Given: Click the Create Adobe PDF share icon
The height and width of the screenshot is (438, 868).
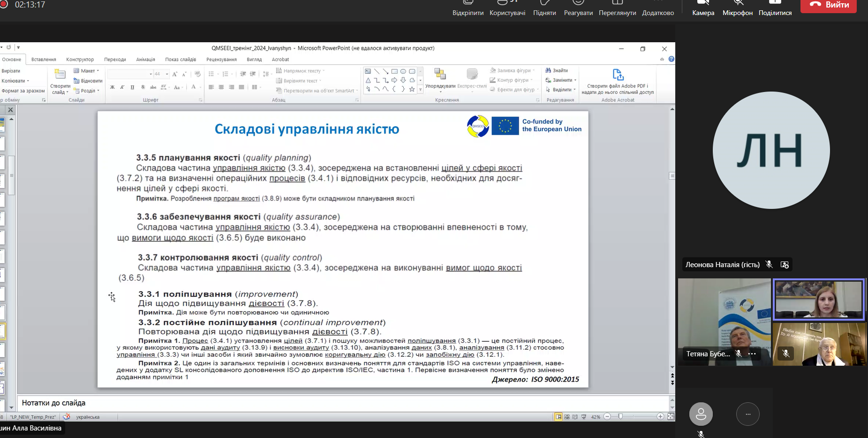Looking at the screenshot, I should pos(618,75).
